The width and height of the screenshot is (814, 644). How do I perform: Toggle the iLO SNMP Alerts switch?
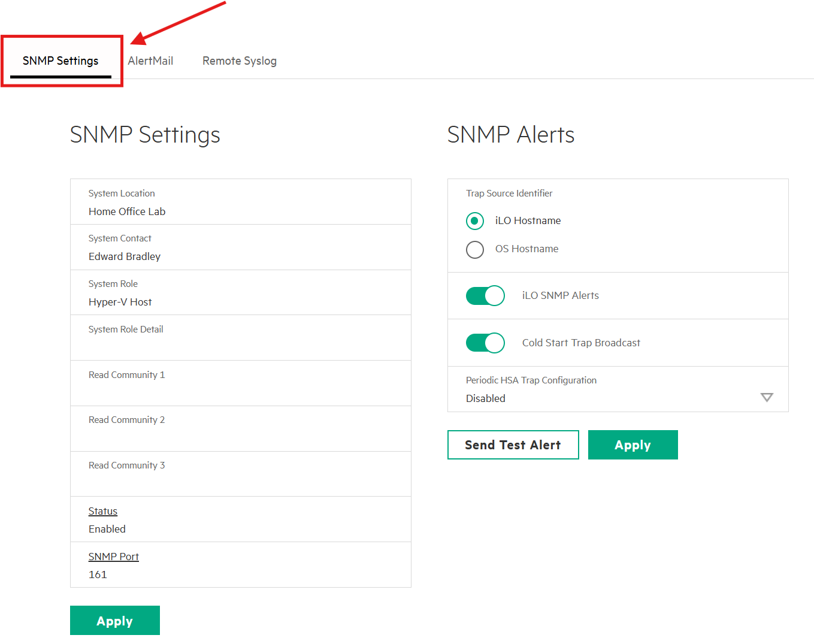point(485,296)
